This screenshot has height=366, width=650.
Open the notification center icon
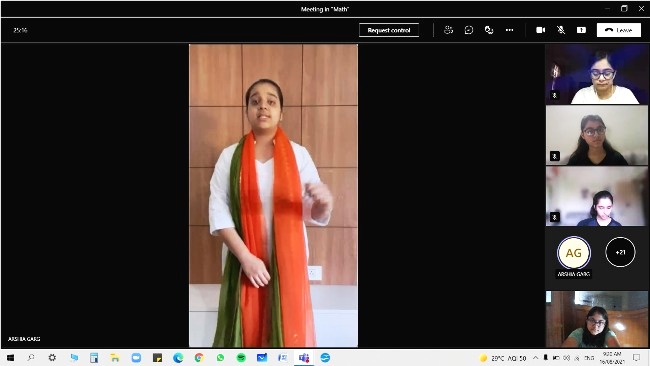tap(637, 358)
